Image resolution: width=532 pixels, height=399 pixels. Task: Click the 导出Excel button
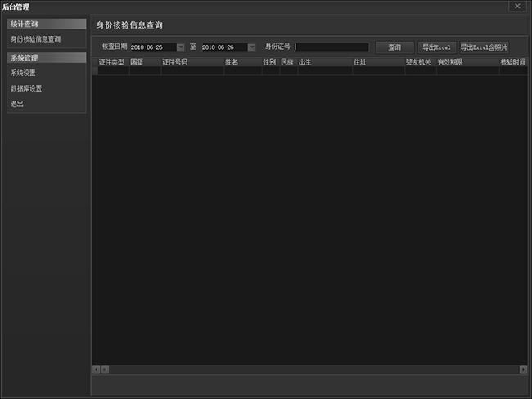(x=437, y=47)
